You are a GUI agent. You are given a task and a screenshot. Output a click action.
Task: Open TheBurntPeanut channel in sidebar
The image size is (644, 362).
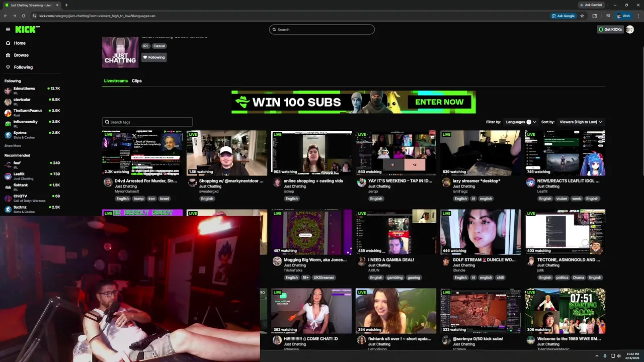(32, 113)
